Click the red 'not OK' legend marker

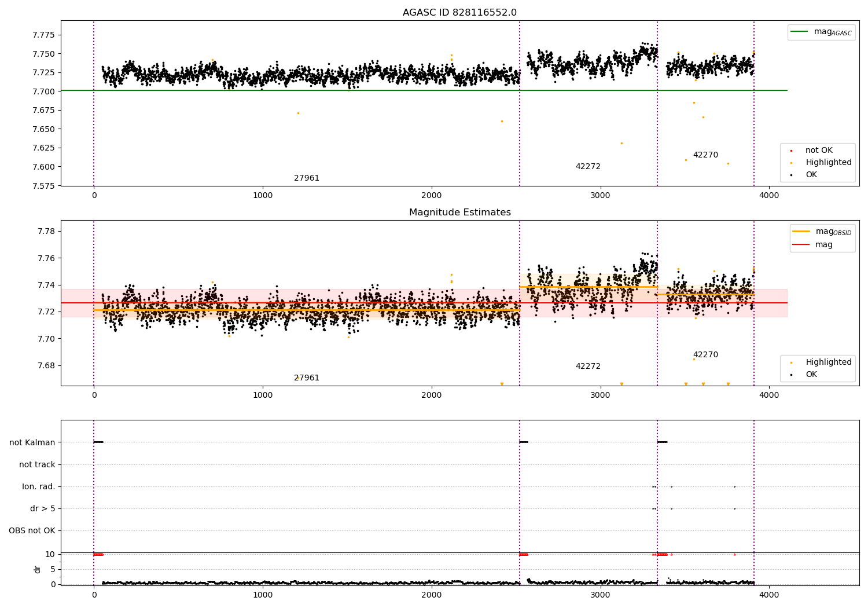(791, 151)
